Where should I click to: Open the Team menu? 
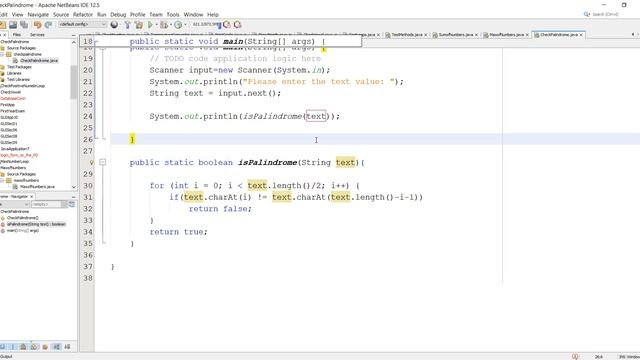point(156,14)
